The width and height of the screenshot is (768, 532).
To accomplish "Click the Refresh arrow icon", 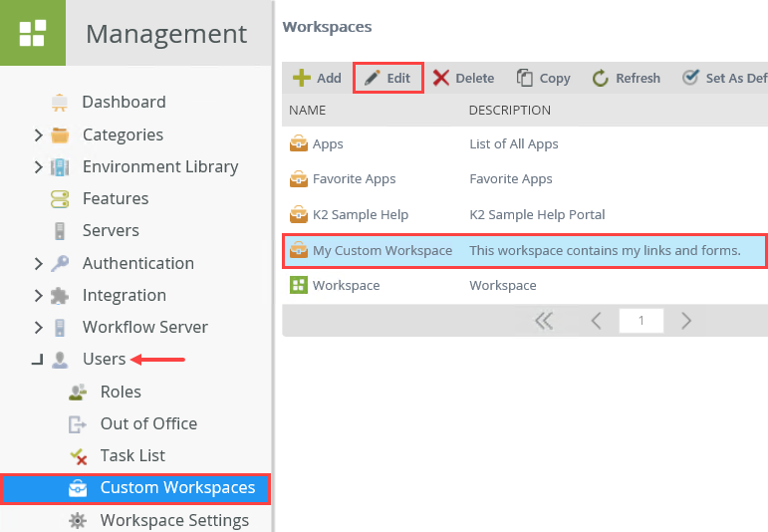I will click(x=601, y=78).
